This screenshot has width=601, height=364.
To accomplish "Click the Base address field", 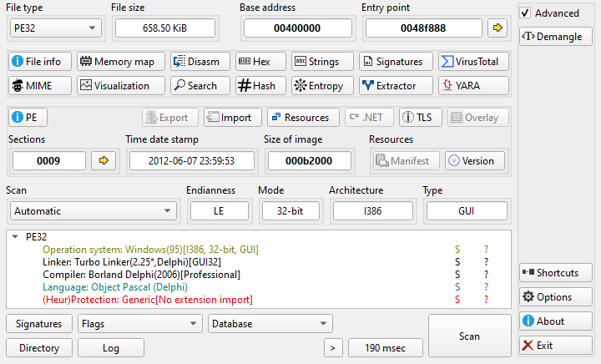I will click(297, 28).
